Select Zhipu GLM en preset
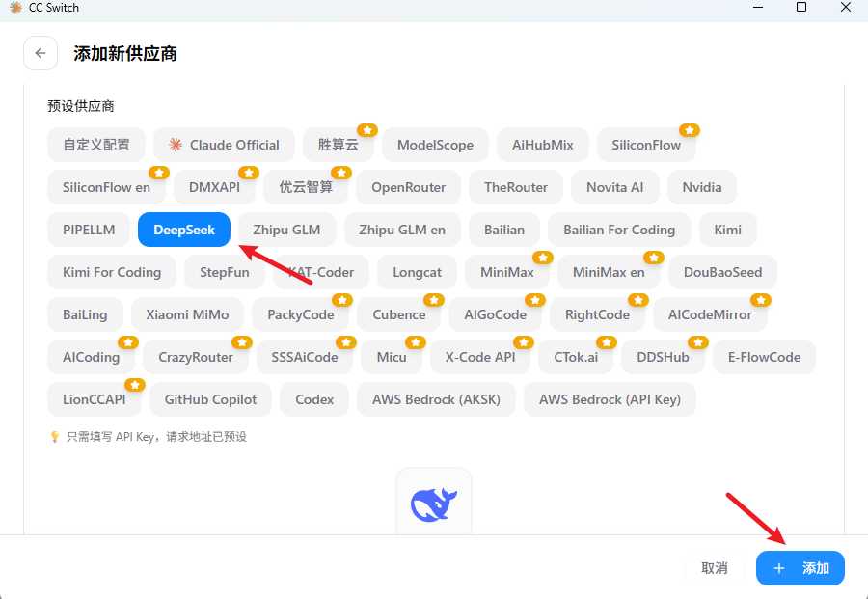The image size is (868, 599). [402, 230]
